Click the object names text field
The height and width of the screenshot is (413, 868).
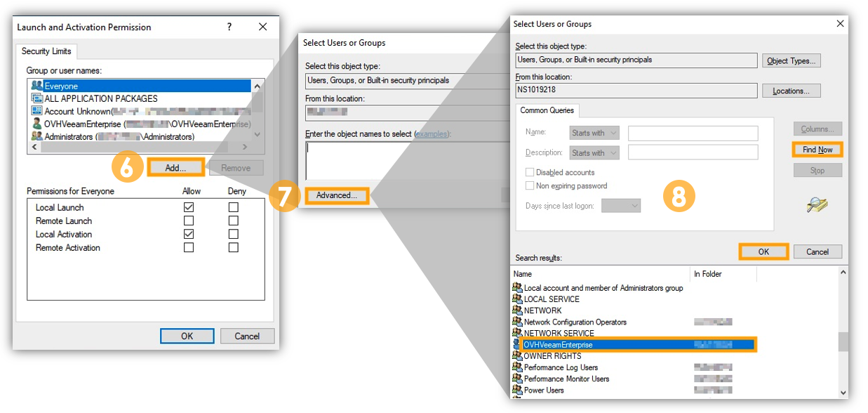407,159
